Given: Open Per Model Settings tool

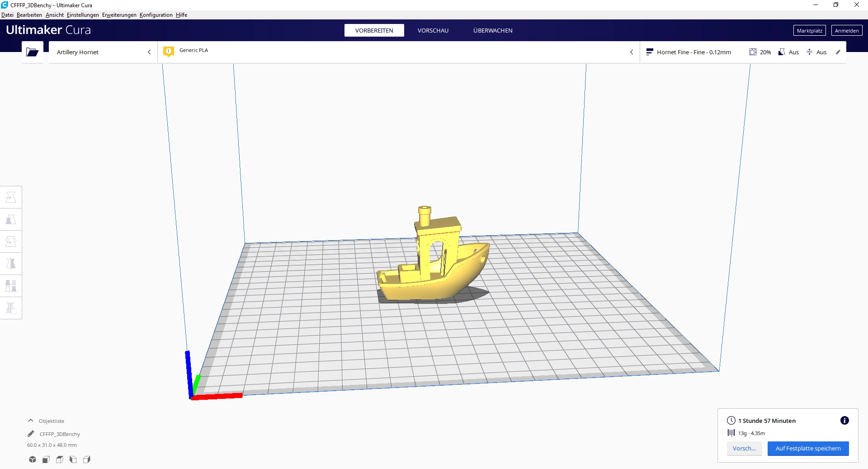Looking at the screenshot, I should tap(11, 286).
